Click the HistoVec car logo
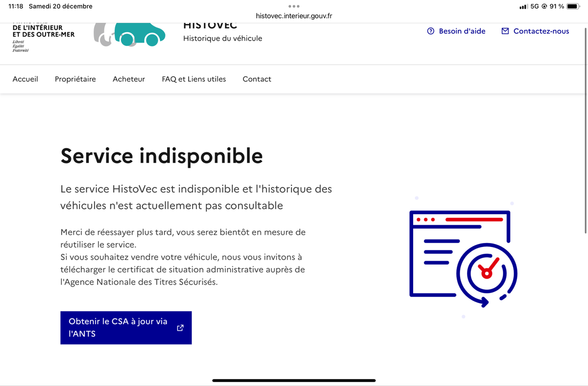Image resolution: width=588 pixels, height=386 pixels. click(128, 35)
